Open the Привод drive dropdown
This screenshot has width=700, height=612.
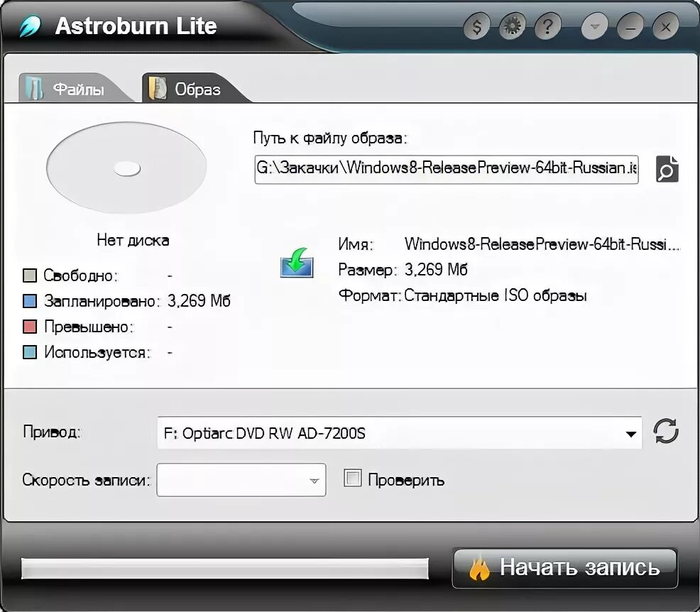point(400,433)
